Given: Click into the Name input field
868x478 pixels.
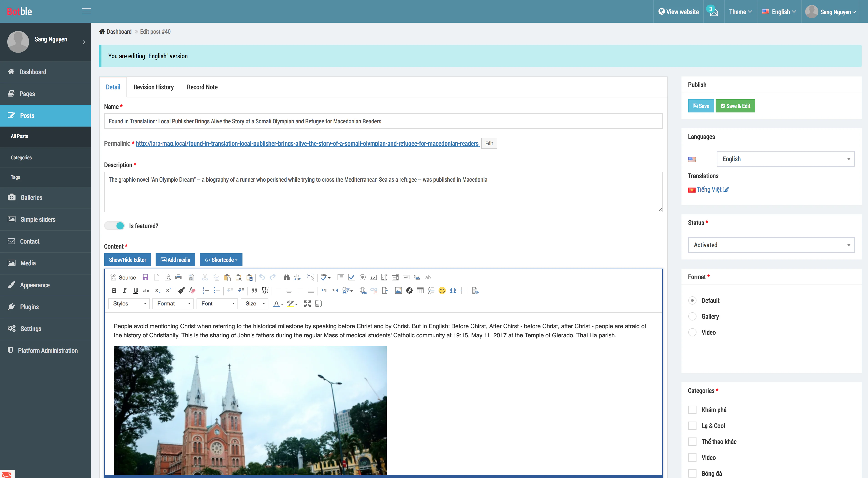Looking at the screenshot, I should 383,121.
